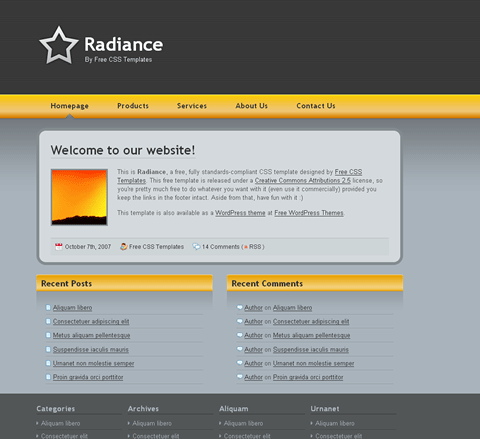Follow the WordPress theme link
This screenshot has height=439, width=480.
pyautogui.click(x=240, y=213)
